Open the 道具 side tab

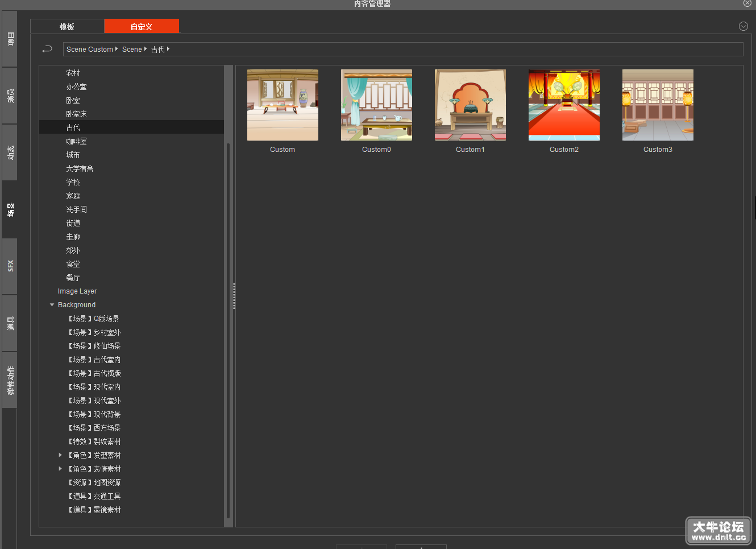[10, 323]
